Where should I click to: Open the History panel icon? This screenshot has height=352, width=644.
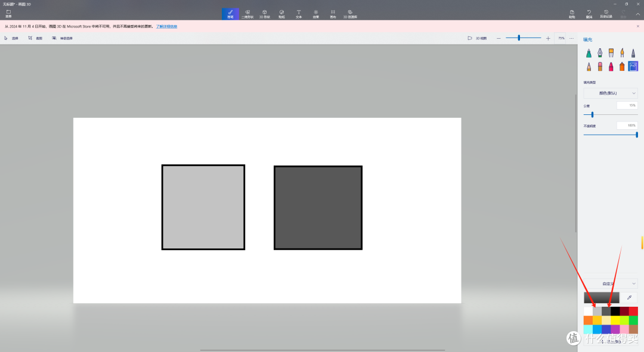tap(606, 14)
